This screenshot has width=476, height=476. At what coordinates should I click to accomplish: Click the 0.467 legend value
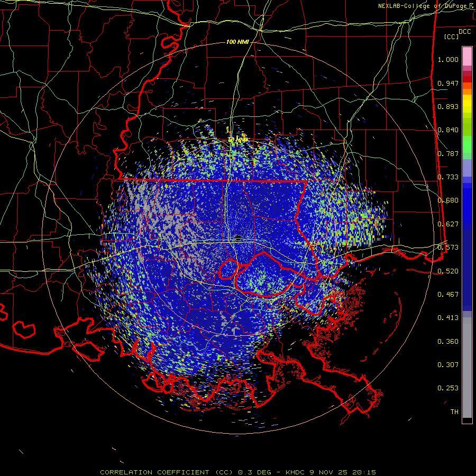click(448, 295)
